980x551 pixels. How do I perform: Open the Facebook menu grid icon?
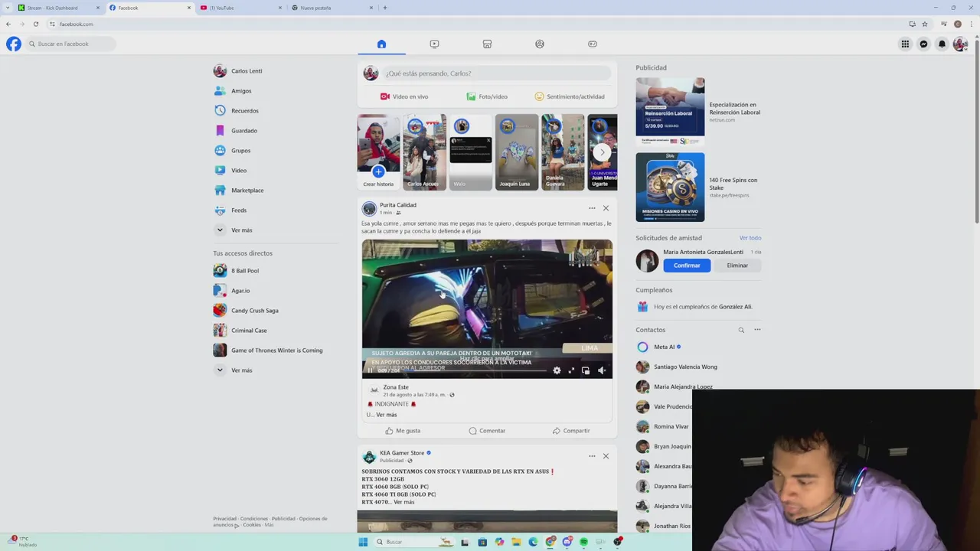(905, 44)
